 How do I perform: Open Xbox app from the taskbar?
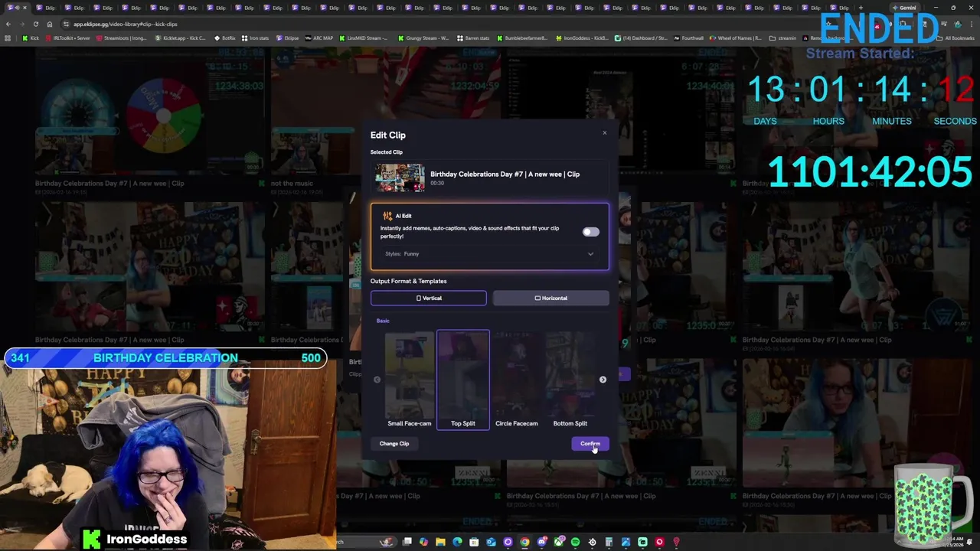[x=558, y=542]
